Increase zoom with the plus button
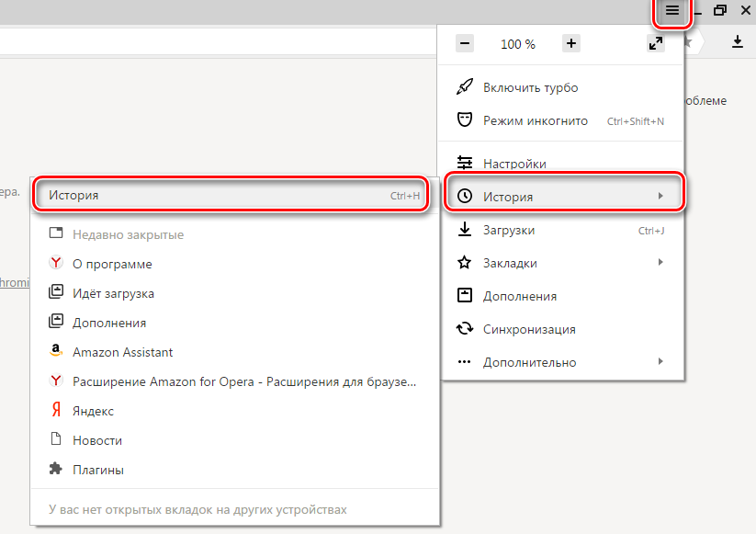Screen dimensions: 756x534 (571, 43)
